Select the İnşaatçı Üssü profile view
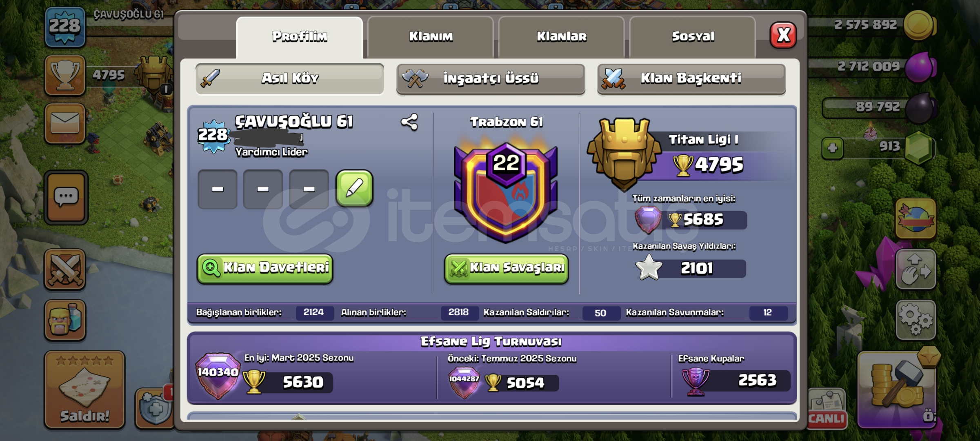Screen dimensions: 980x441 tap(491, 78)
